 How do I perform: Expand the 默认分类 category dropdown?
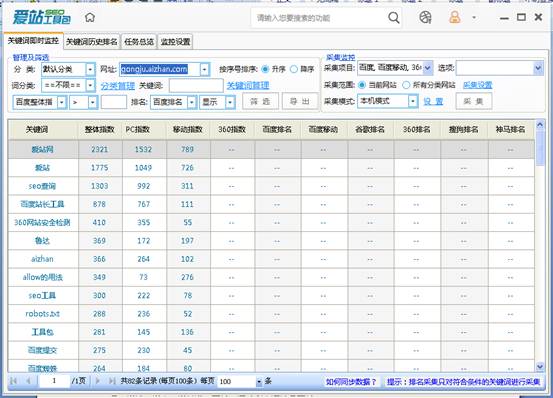click(x=90, y=69)
